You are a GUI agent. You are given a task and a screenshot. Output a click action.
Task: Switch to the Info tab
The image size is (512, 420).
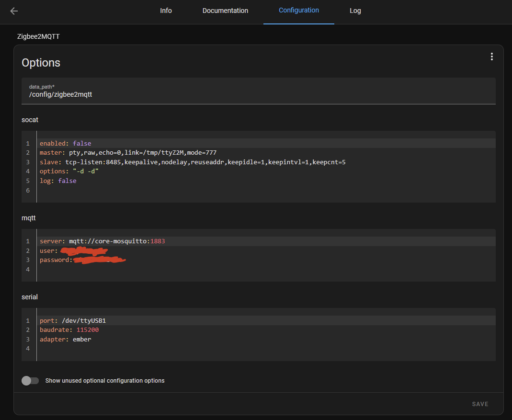click(166, 11)
